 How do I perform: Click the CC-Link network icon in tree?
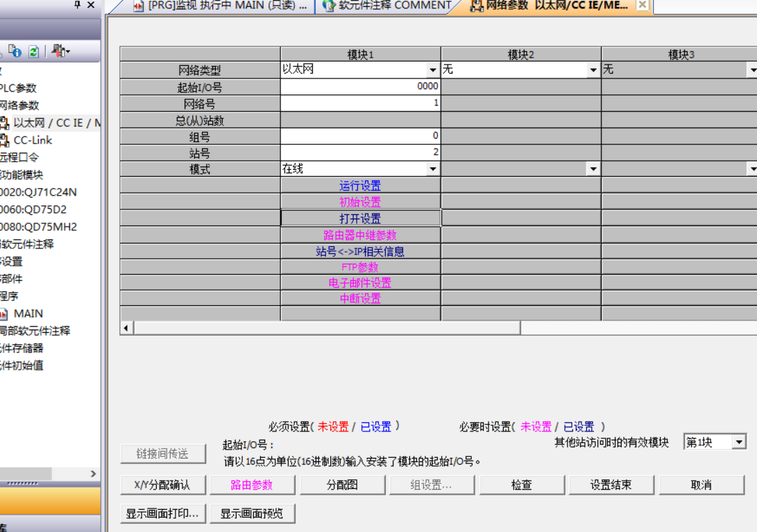pos(4,140)
